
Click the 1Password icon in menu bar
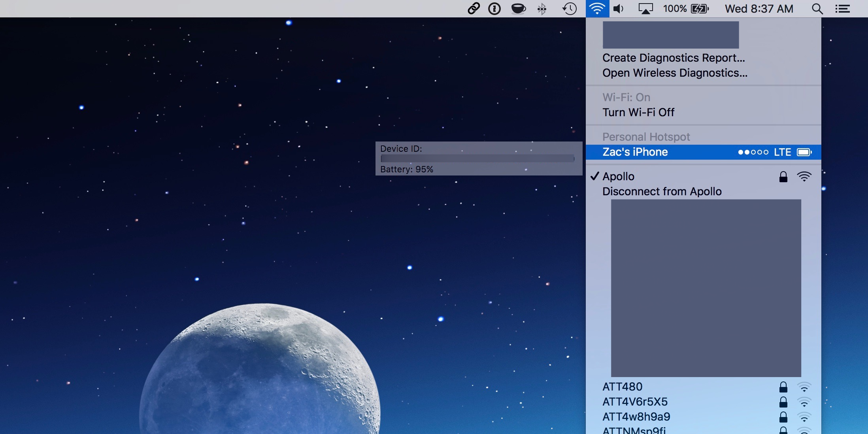point(492,8)
